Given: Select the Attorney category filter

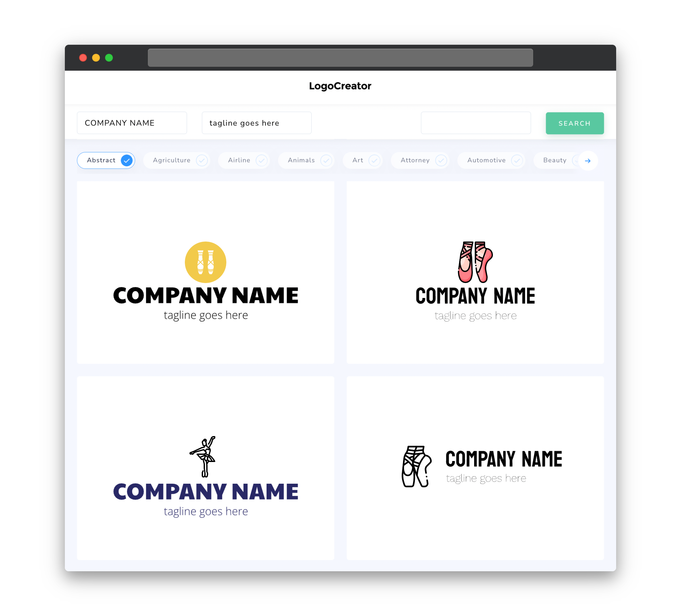Looking at the screenshot, I should [422, 160].
